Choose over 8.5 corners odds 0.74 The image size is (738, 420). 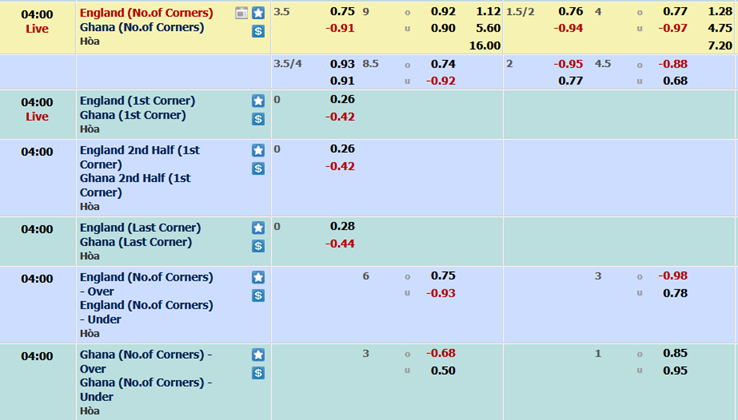click(443, 64)
